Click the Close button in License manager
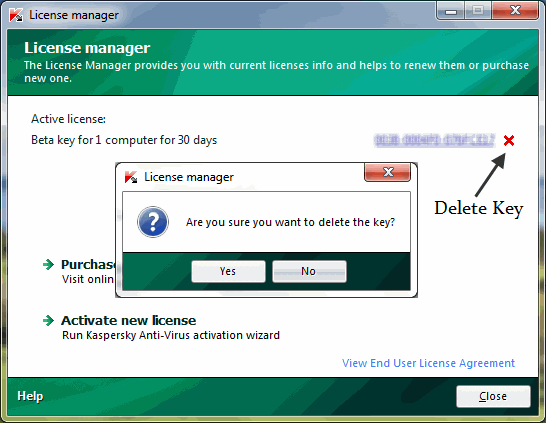This screenshot has width=546, height=423. (x=493, y=396)
